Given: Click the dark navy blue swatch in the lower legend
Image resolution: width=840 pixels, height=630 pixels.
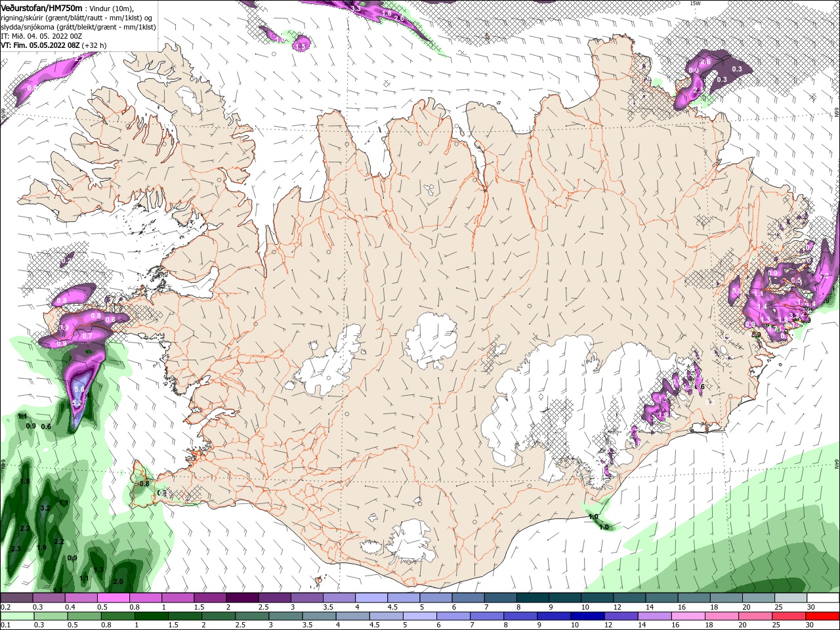Looking at the screenshot, I should [x=587, y=616].
